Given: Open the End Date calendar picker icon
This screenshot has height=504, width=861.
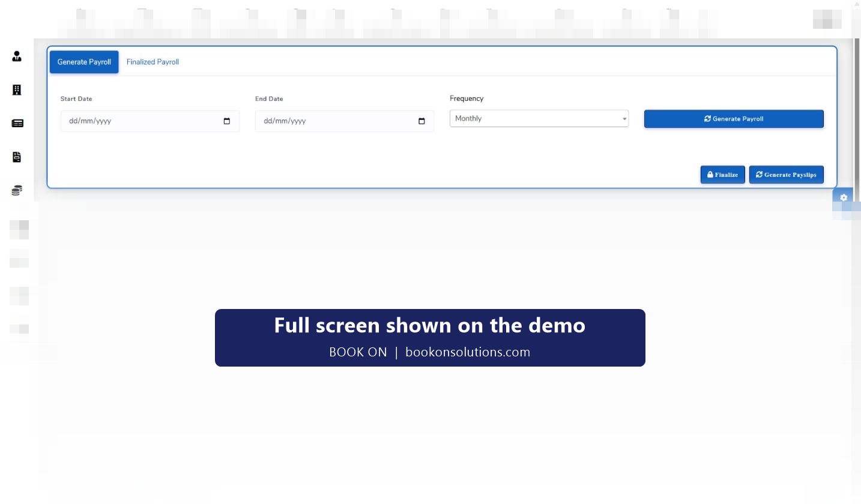Looking at the screenshot, I should click(x=421, y=121).
